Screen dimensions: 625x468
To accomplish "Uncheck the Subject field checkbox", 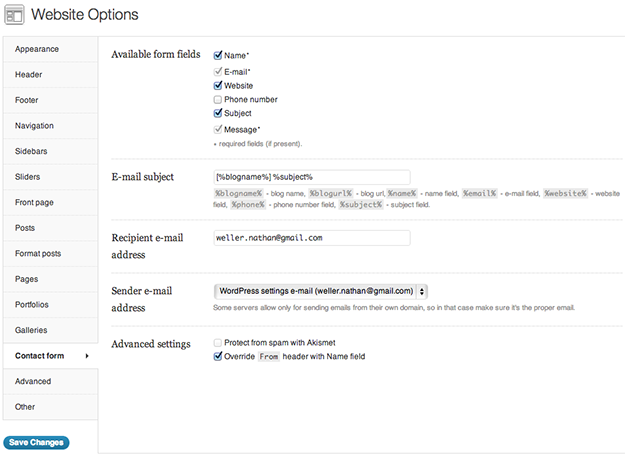I will 218,114.
